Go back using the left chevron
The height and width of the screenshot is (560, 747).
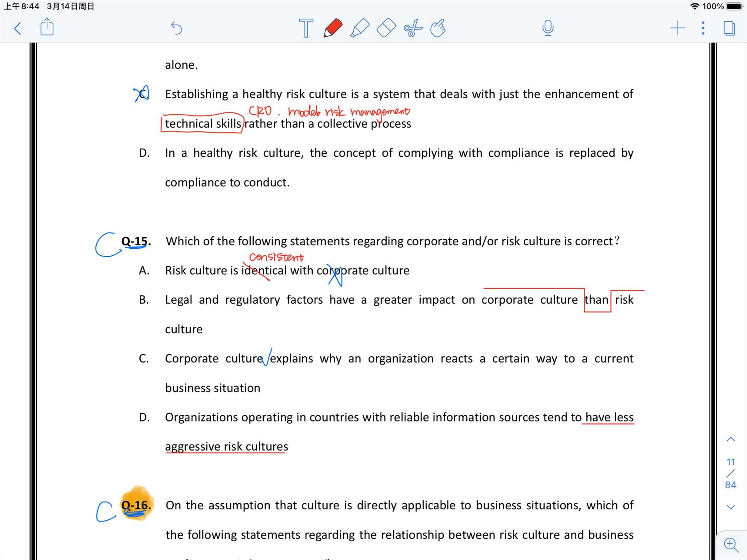pyautogui.click(x=18, y=28)
